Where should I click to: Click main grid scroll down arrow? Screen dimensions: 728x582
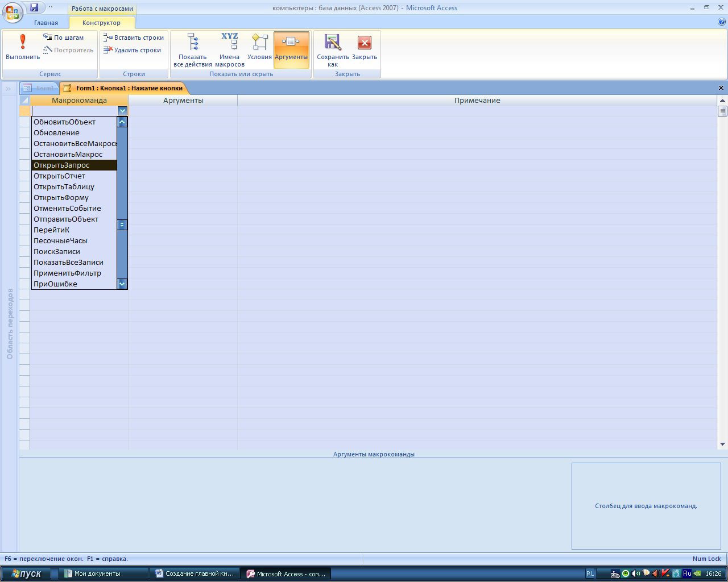pos(722,444)
